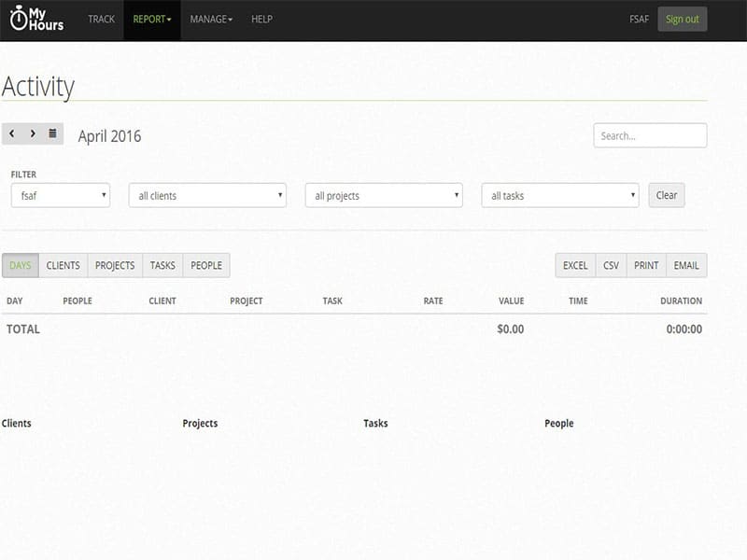Viewport: 747px width, 560px height.
Task: Open the all tasks filter dropdown
Action: coord(559,196)
